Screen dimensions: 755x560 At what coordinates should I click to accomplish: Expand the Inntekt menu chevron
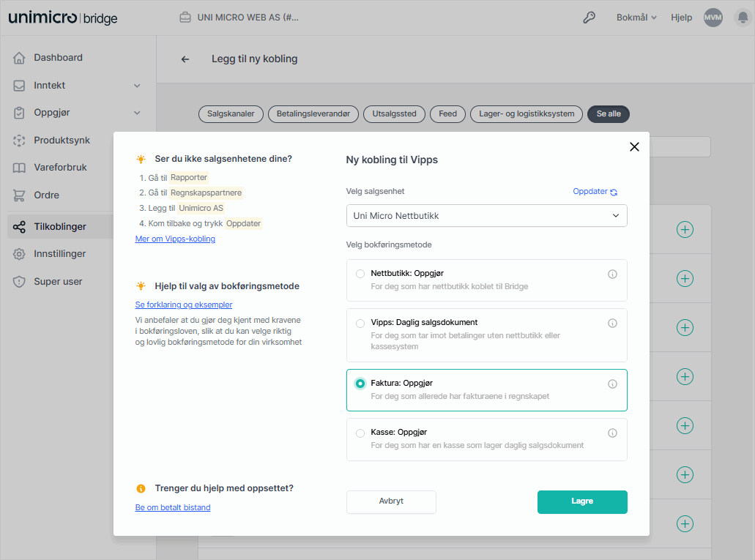137,86
